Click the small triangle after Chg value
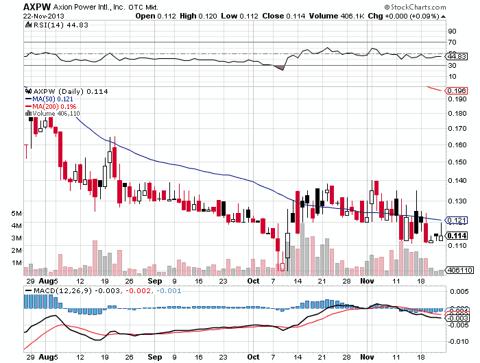 pos(443,16)
